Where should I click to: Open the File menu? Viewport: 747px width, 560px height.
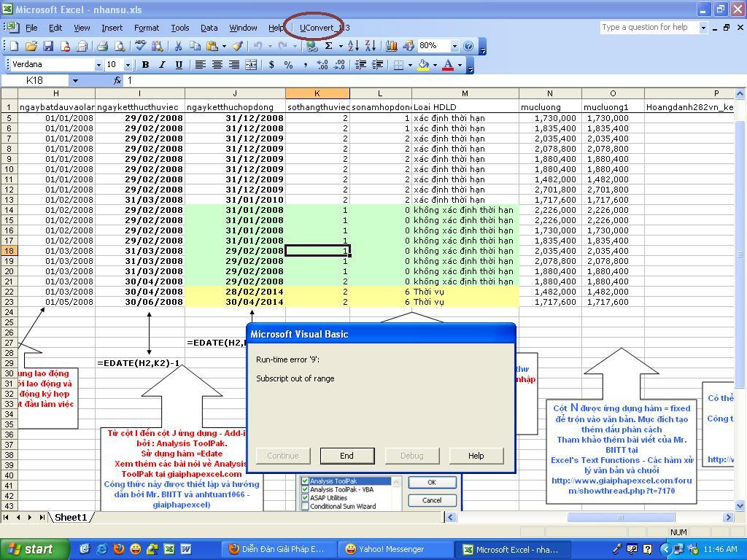pyautogui.click(x=31, y=28)
